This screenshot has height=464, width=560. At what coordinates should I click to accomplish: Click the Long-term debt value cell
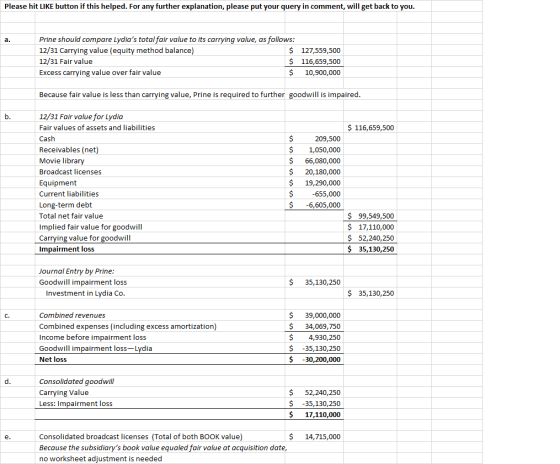point(314,205)
